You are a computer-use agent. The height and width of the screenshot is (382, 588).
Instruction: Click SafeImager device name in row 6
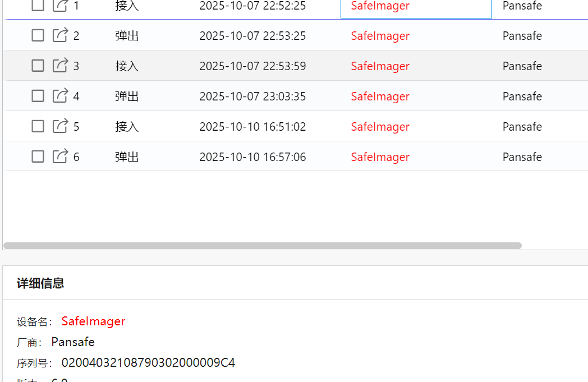pyautogui.click(x=380, y=157)
